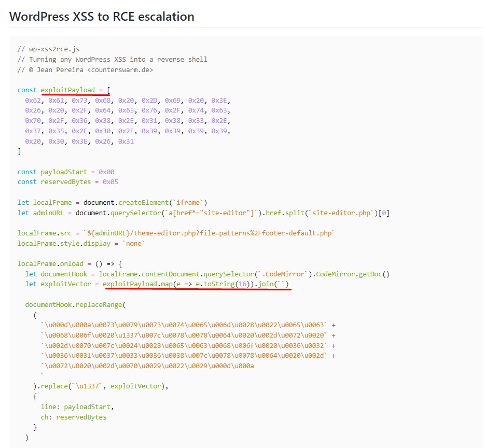The width and height of the screenshot is (485, 448).
Task: Click the "let exploitVector" map/join line
Action: pos(157,284)
